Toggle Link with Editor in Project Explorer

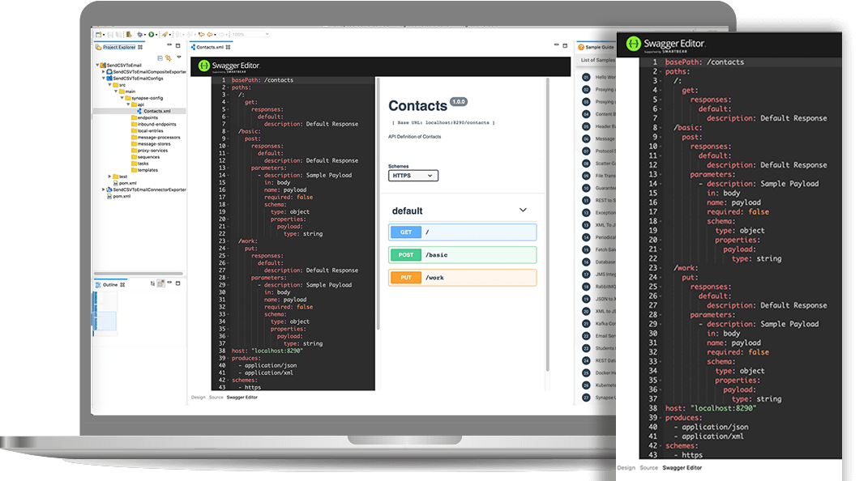[x=168, y=57]
